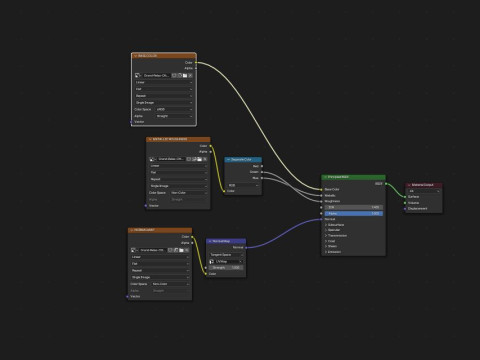
Task: Unlink image with X on node feeding Normal Map
Action: tap(187, 250)
